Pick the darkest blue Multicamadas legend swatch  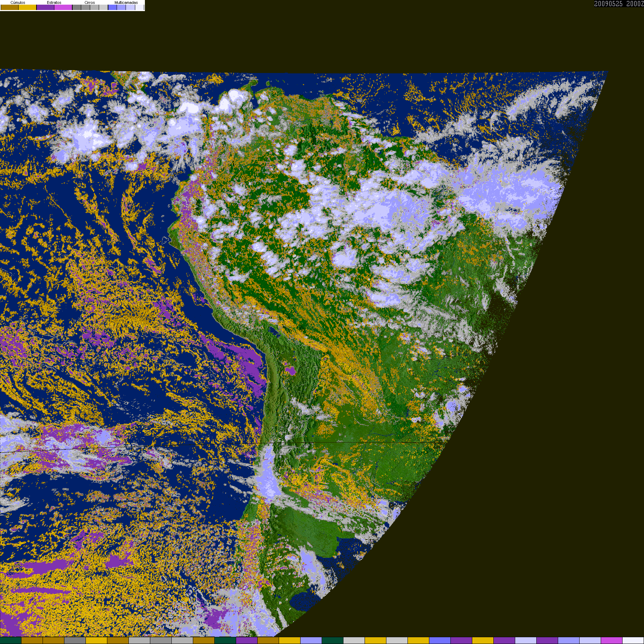tap(112, 7)
